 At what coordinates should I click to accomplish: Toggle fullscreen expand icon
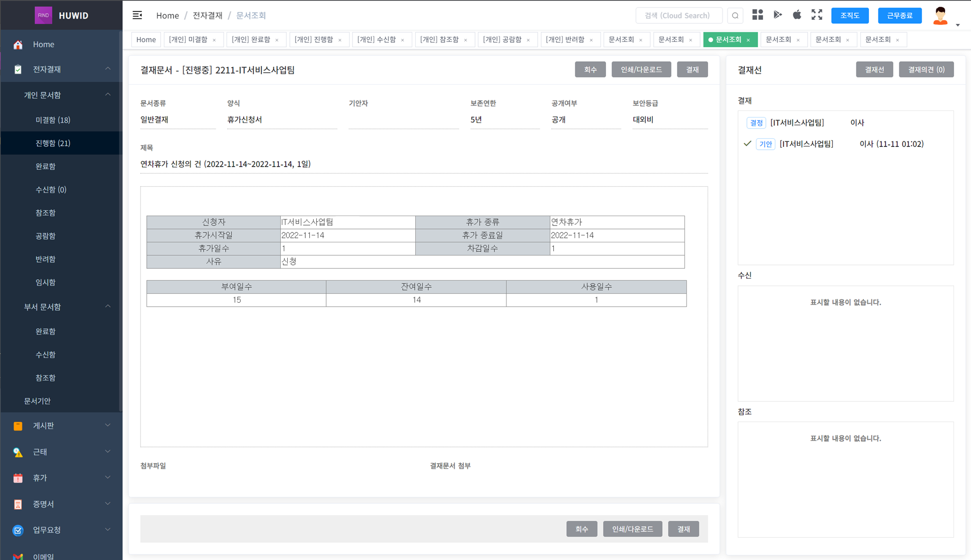(x=817, y=15)
